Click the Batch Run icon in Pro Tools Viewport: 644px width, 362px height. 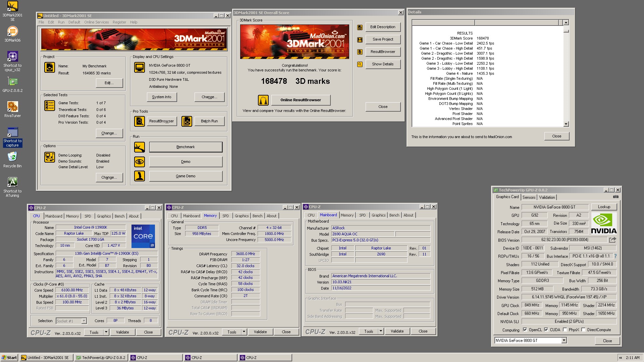187,121
